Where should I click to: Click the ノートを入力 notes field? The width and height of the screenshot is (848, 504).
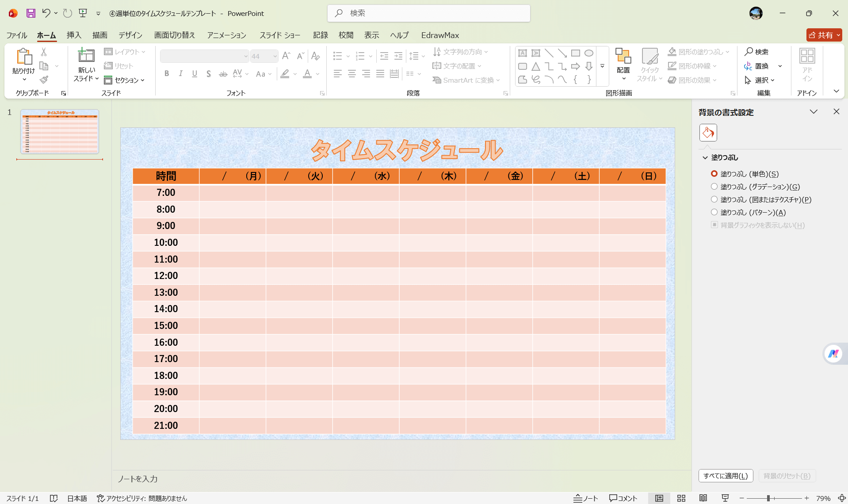(138, 479)
